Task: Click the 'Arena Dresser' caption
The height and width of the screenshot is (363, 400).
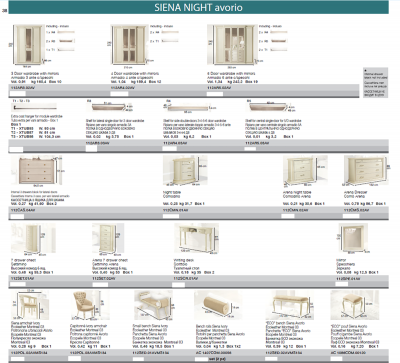Action: pyautogui.click(x=356, y=192)
